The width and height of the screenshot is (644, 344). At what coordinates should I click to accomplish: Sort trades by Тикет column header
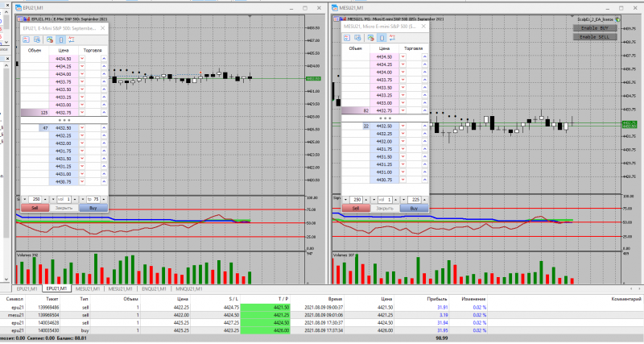pos(52,299)
